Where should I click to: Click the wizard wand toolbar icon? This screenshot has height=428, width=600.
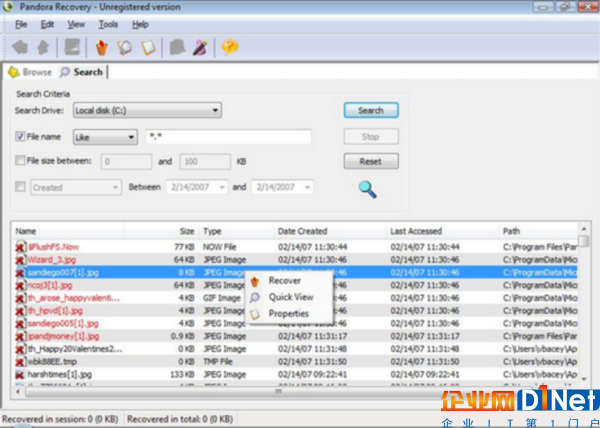point(200,47)
